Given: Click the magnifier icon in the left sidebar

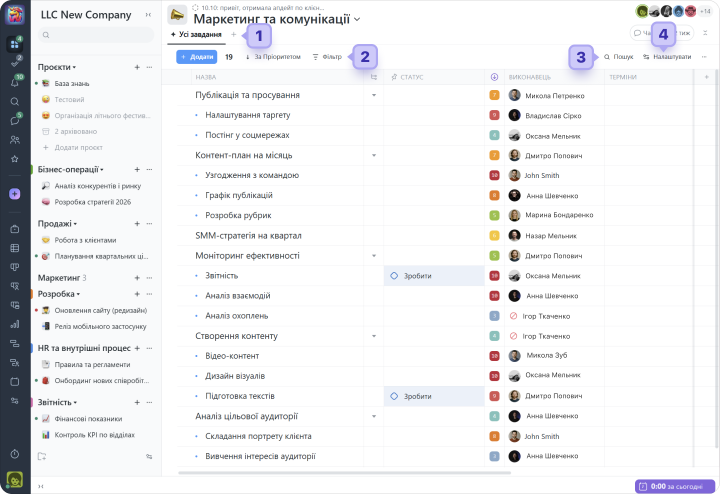Looking at the screenshot, I should point(14,101).
